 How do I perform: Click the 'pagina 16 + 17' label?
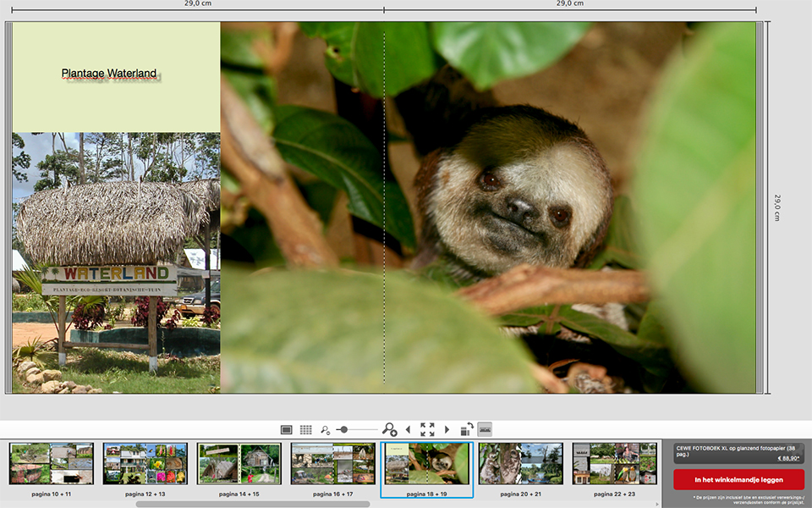(x=333, y=494)
